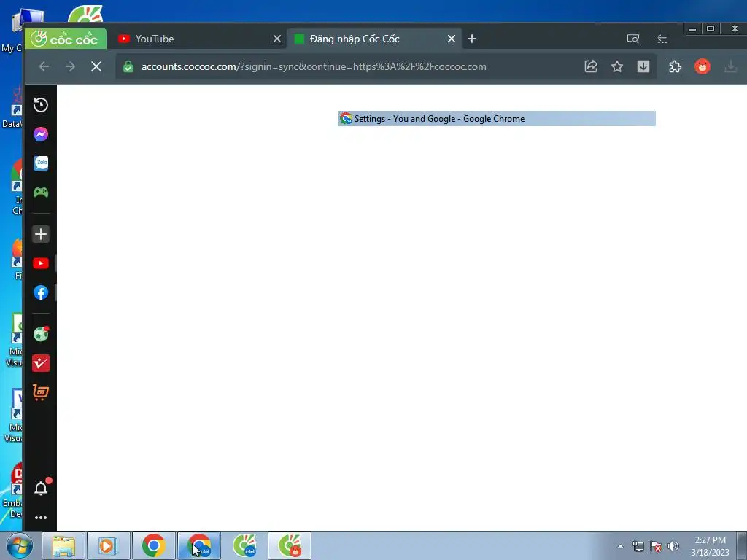
Task: Open the red checkmark sidebar app
Action: [x=41, y=363]
